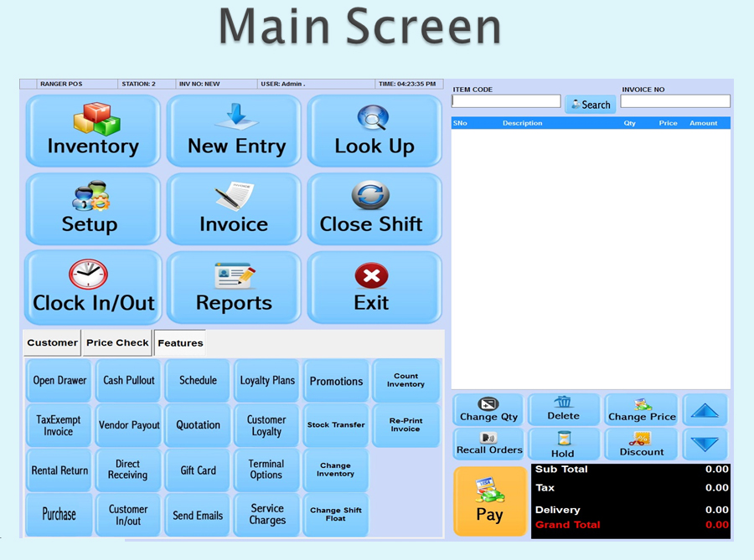Screen dimensions: 754x560
Task: Switch to the Customer tab
Action: click(x=52, y=342)
